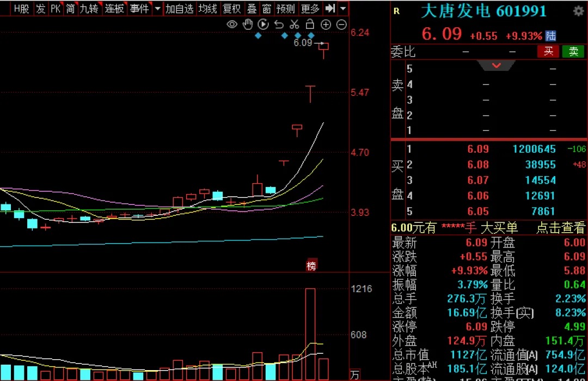Select the scissors cut tool
Image resolution: width=588 pixels, height=381 pixels.
point(295,25)
